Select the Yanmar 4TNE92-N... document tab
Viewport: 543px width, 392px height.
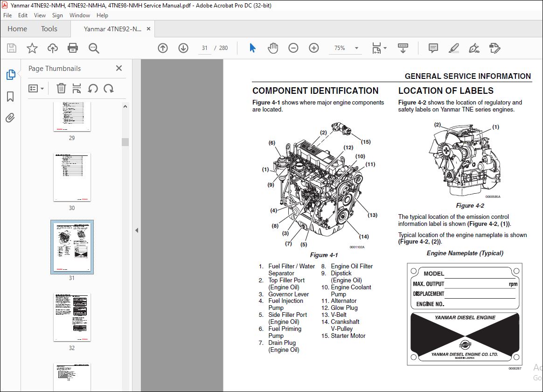[x=112, y=29]
